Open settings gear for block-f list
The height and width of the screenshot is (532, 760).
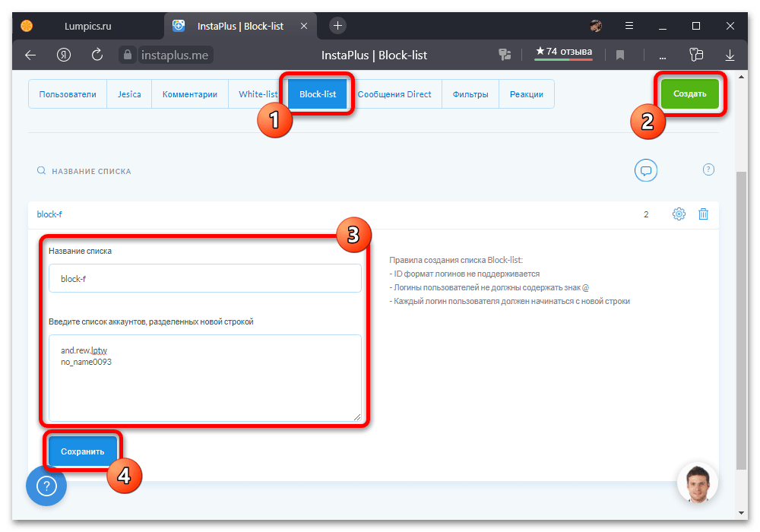(x=679, y=214)
